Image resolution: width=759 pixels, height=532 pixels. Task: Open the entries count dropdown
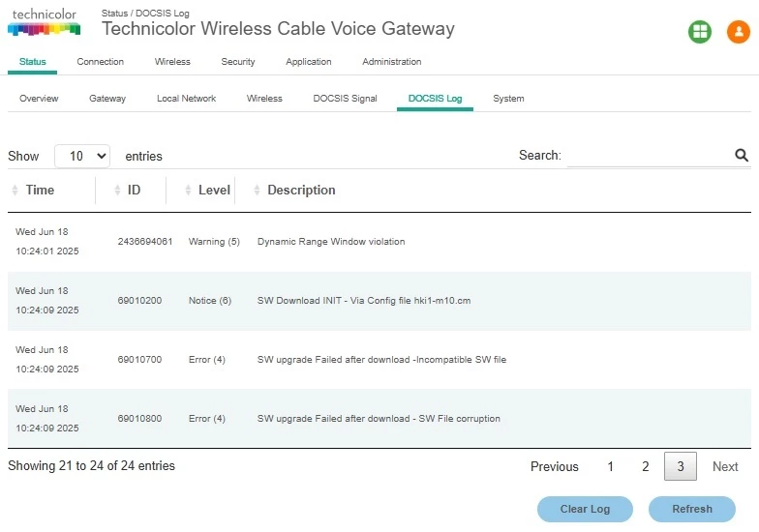[x=82, y=156]
